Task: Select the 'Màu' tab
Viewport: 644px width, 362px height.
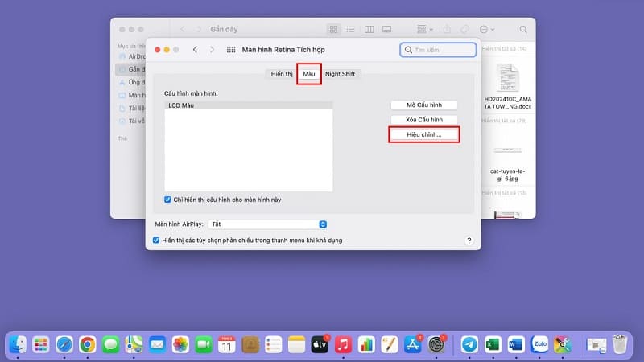Action: click(308, 74)
